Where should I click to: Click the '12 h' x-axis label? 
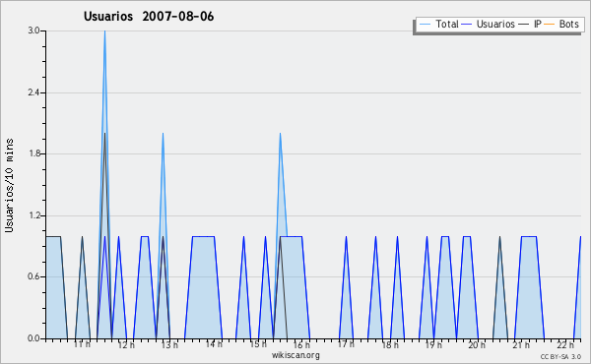126,344
